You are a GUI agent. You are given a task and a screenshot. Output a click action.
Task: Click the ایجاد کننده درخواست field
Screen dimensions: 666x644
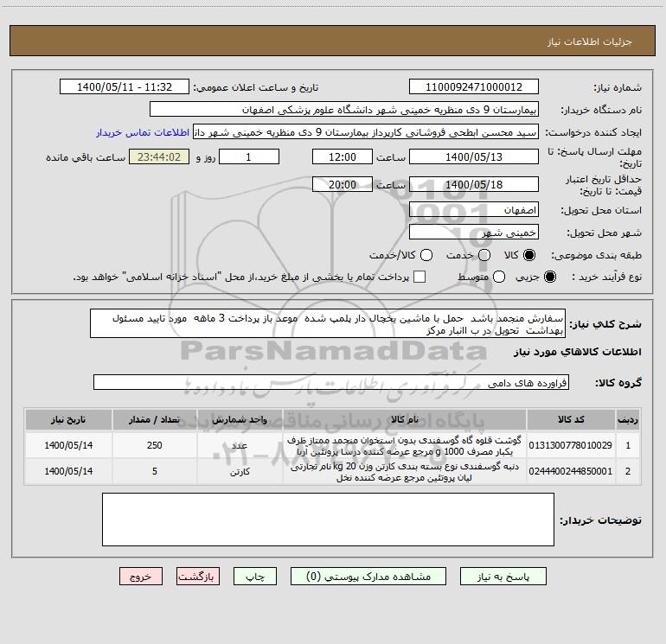pyautogui.click(x=366, y=132)
